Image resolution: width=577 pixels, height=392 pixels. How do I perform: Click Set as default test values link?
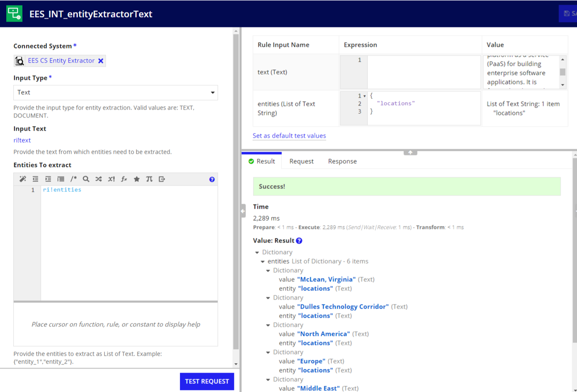[x=289, y=136]
